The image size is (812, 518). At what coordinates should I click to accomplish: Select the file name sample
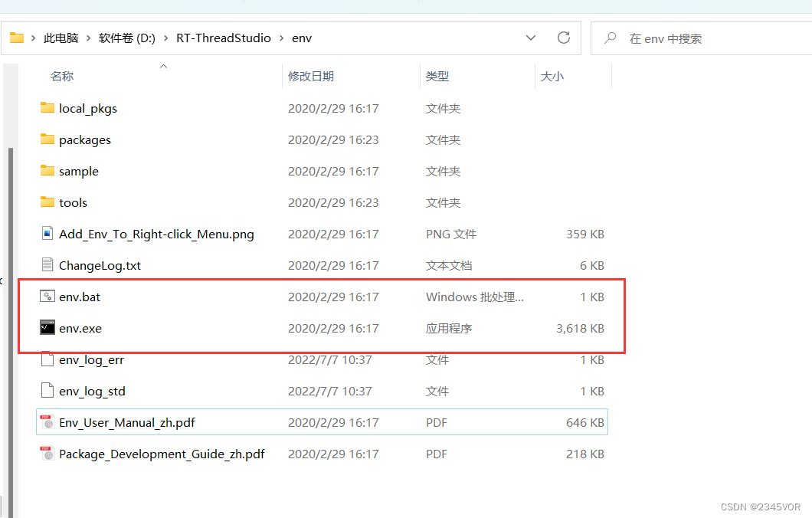coord(79,171)
